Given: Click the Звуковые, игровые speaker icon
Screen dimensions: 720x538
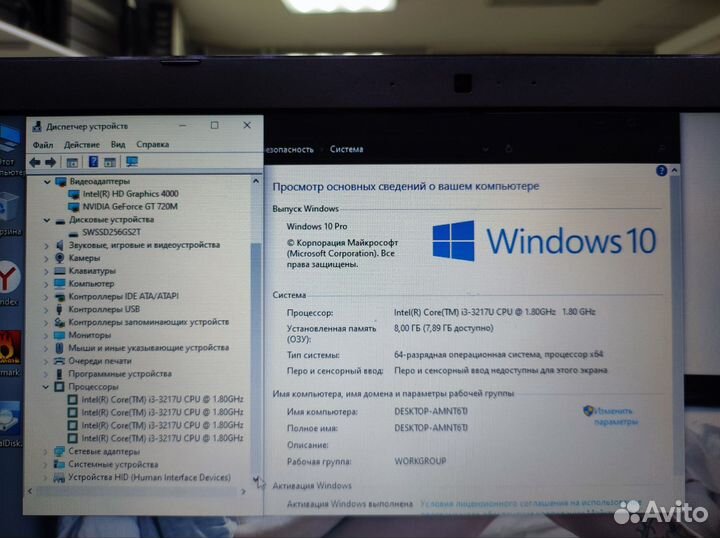Looking at the screenshot, I should pyautogui.click(x=60, y=245).
